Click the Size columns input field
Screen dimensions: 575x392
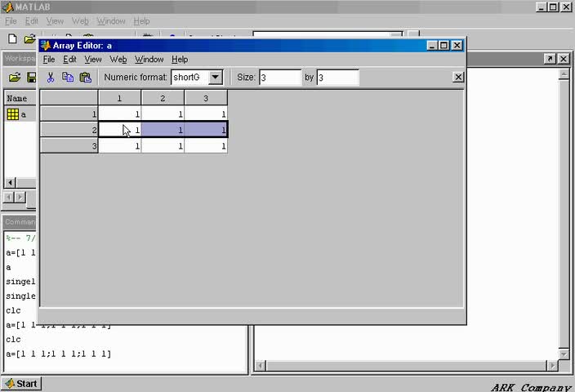coord(338,78)
